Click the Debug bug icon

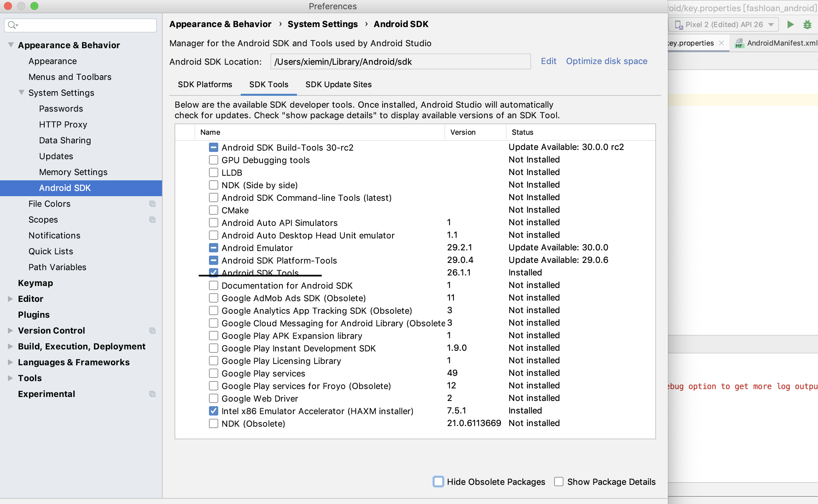(x=807, y=25)
